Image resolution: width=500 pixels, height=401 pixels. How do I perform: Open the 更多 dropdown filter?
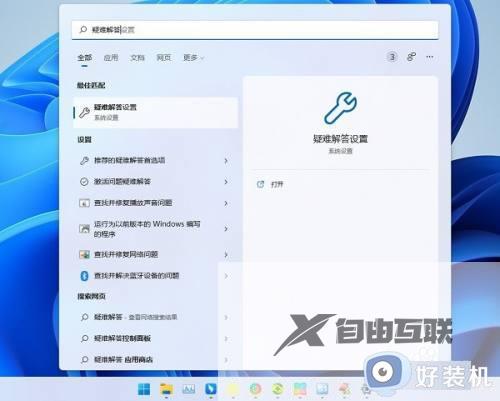193,58
